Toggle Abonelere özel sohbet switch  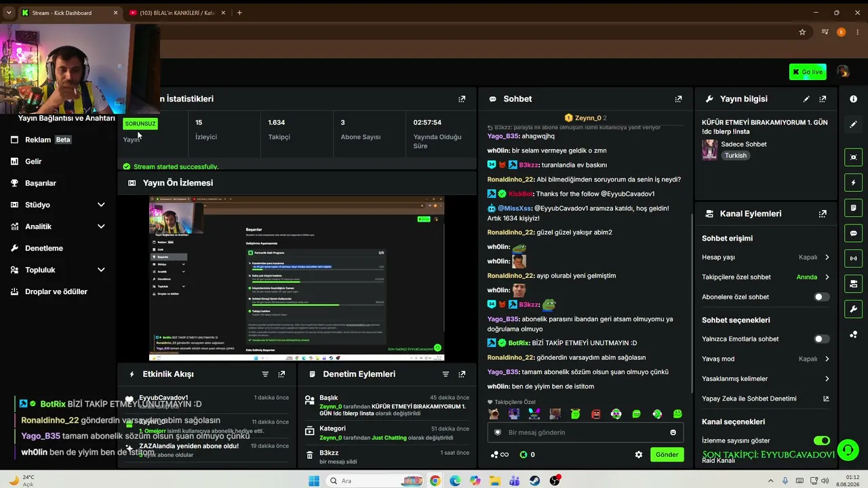click(821, 297)
